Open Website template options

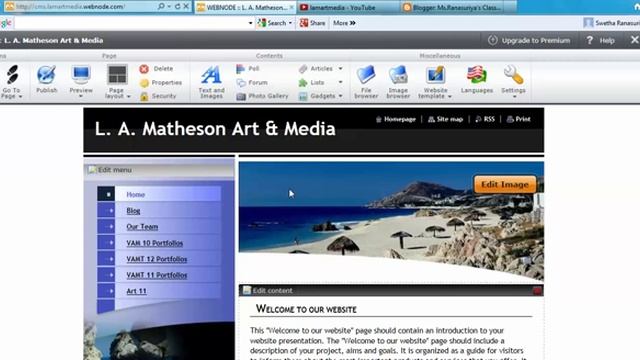(435, 82)
